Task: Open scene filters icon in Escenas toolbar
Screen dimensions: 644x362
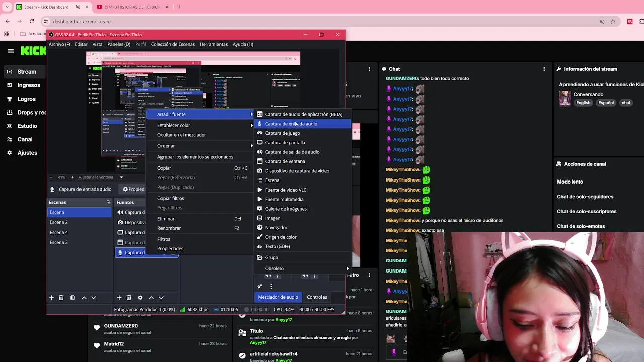Action: [x=72, y=298]
